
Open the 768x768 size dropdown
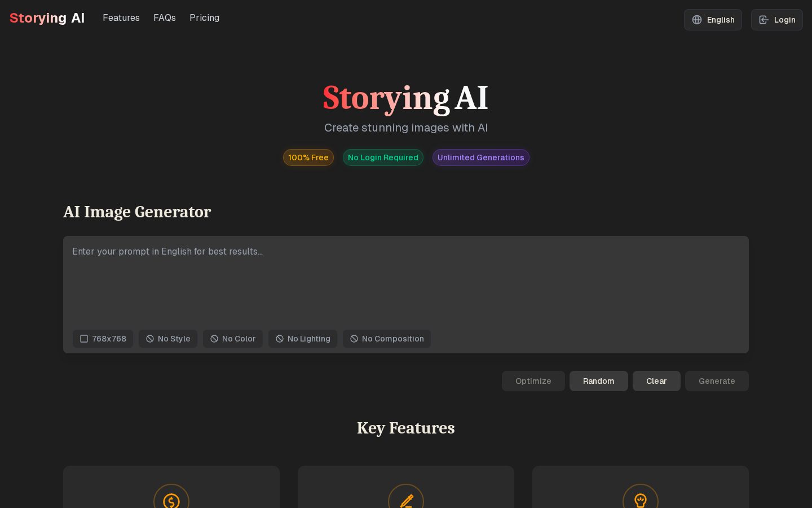(103, 339)
